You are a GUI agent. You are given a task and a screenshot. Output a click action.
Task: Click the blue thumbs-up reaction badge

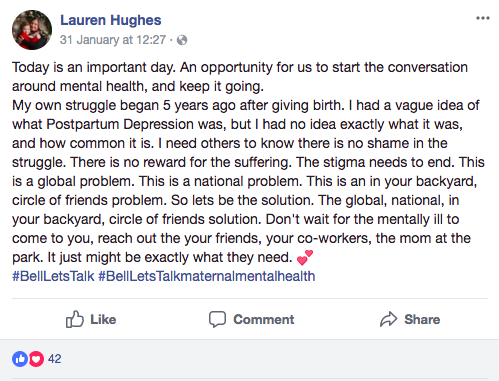20,359
